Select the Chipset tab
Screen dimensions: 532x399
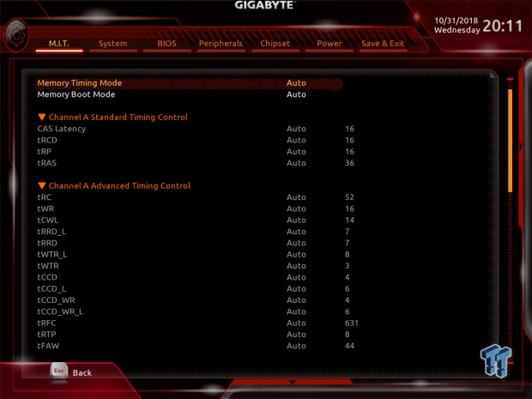(275, 44)
